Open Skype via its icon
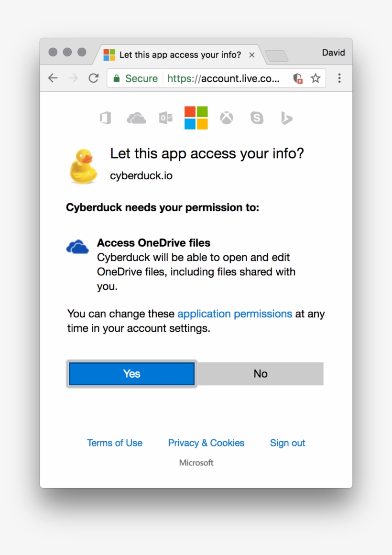392x555 pixels. (257, 118)
